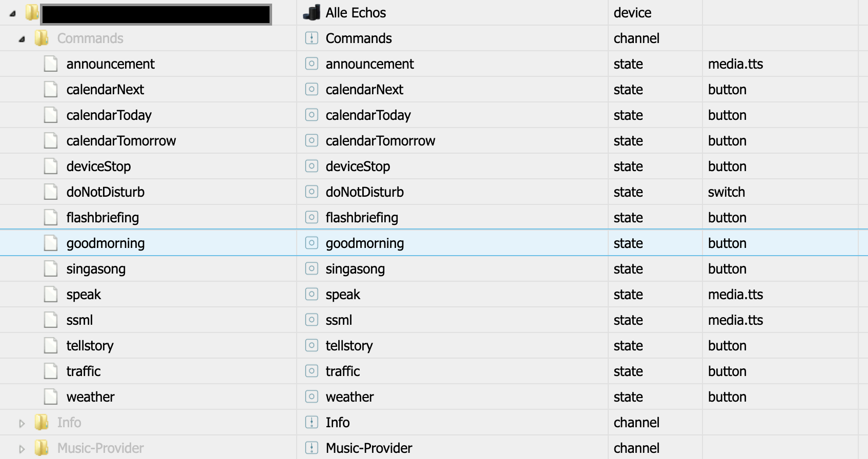868x459 pixels.
Task: Click the singasong name cell
Action: click(355, 269)
